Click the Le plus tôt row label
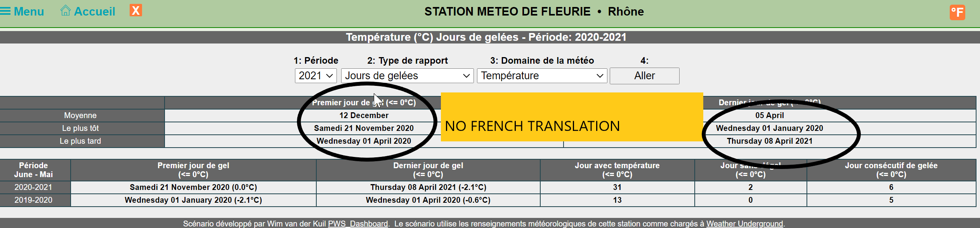The image size is (980, 228). coord(80,128)
